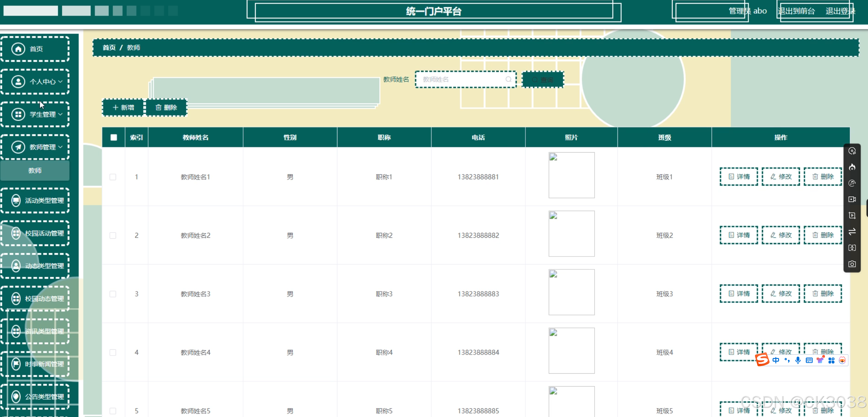Click the magnifier icon in teacher name field
The width and height of the screenshot is (868, 417).
508,79
